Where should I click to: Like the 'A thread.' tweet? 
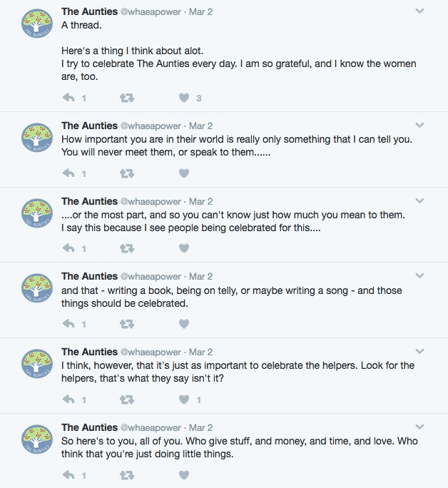coord(184,98)
